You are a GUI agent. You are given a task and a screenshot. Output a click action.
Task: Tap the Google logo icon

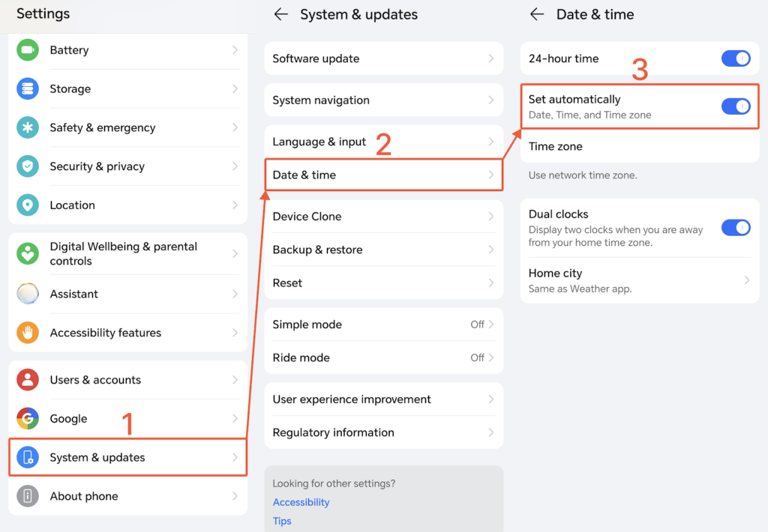click(x=28, y=419)
